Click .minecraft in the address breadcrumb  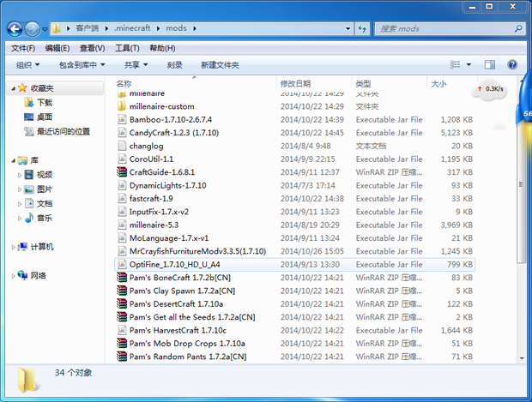coord(132,28)
